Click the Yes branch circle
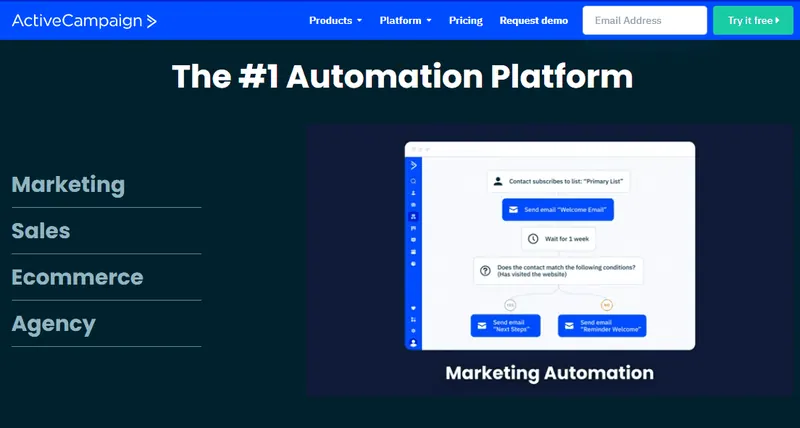 510,306
